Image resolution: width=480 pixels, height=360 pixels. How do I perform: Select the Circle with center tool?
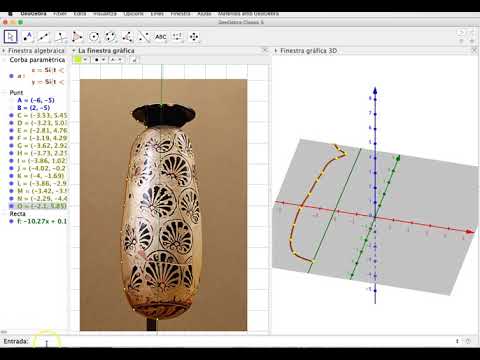94,37
